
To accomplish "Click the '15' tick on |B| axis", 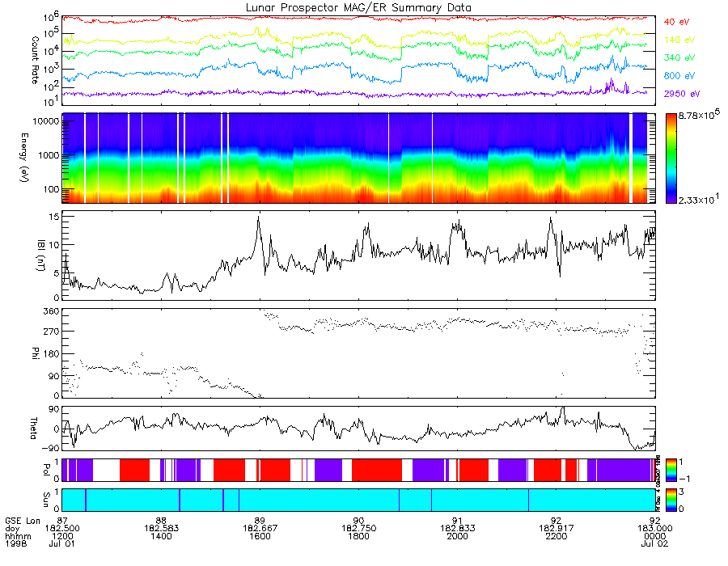I will [x=55, y=217].
